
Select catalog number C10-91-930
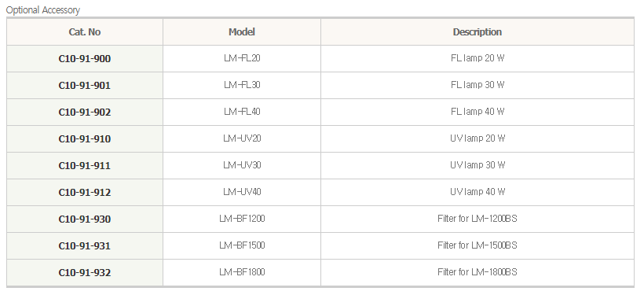[x=85, y=219]
